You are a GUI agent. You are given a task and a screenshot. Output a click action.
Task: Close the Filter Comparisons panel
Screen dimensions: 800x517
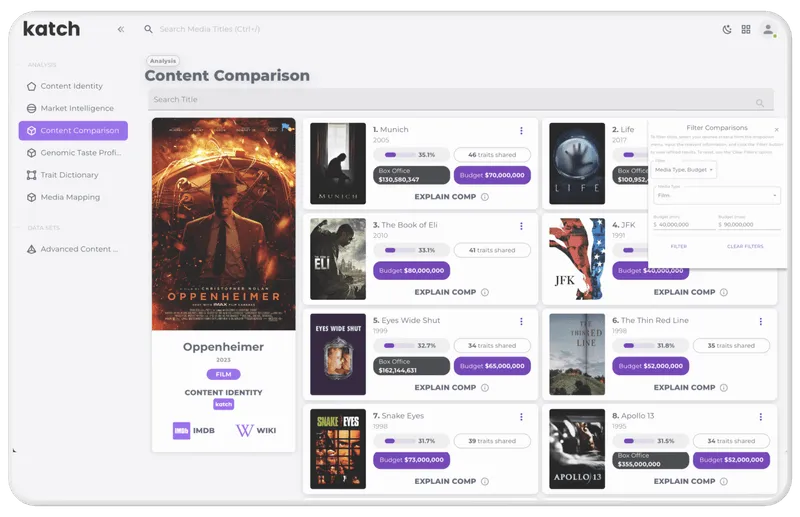pos(777,130)
